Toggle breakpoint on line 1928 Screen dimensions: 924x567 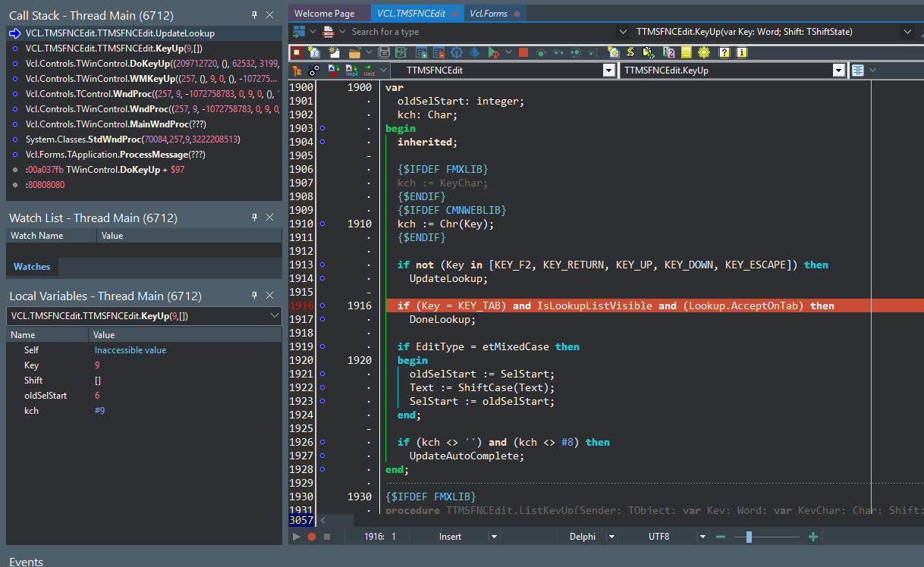tap(322, 469)
